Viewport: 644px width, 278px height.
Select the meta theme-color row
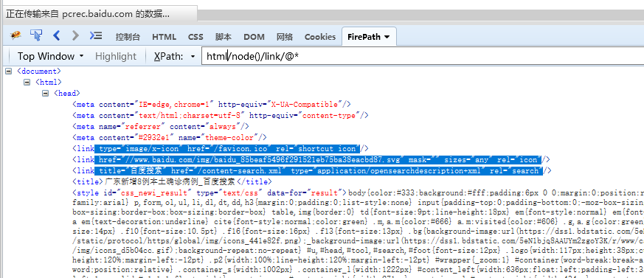point(170,138)
